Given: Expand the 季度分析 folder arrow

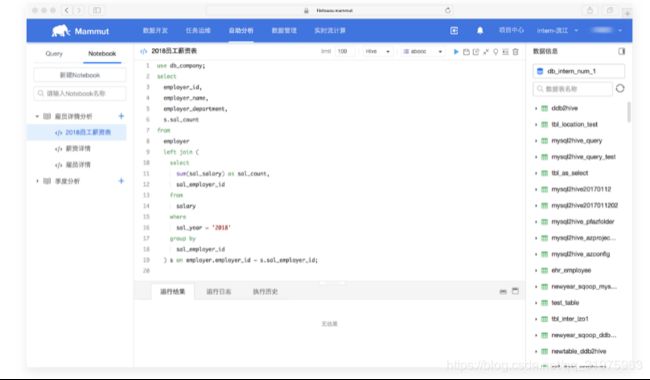Looking at the screenshot, I should (x=37, y=181).
